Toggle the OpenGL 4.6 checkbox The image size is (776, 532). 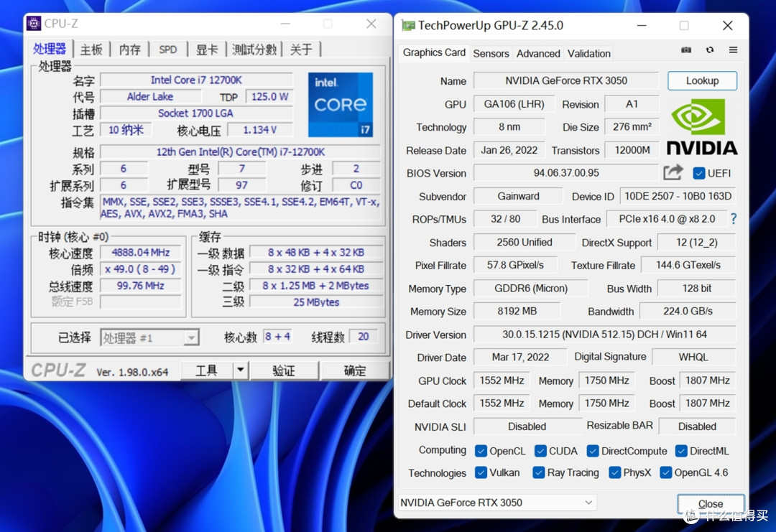tap(665, 472)
